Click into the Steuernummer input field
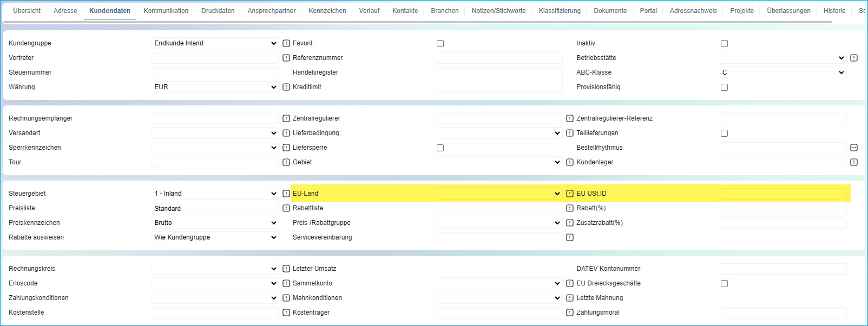This screenshot has width=868, height=326. click(x=215, y=72)
